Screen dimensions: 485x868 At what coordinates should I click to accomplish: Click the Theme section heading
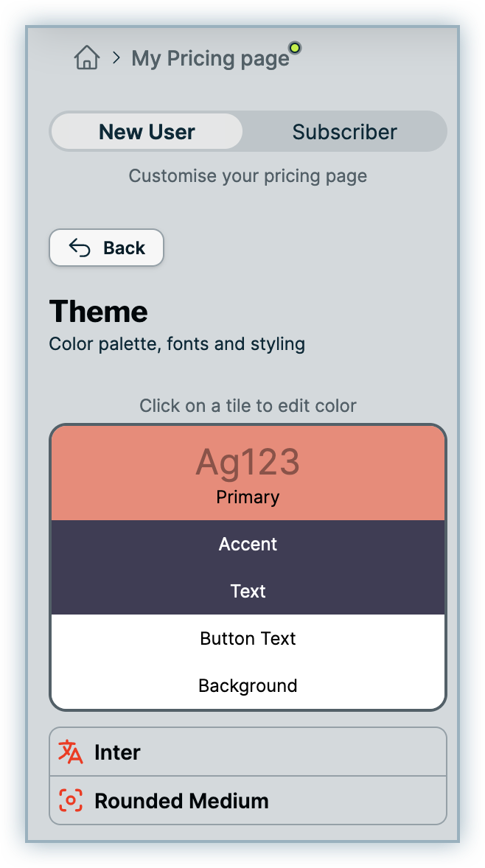click(99, 312)
